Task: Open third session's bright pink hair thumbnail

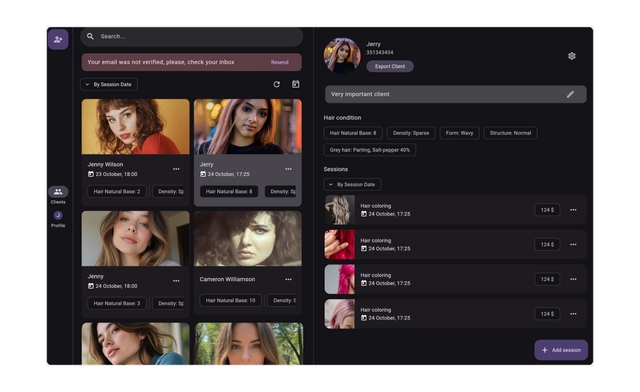Action: (x=340, y=279)
